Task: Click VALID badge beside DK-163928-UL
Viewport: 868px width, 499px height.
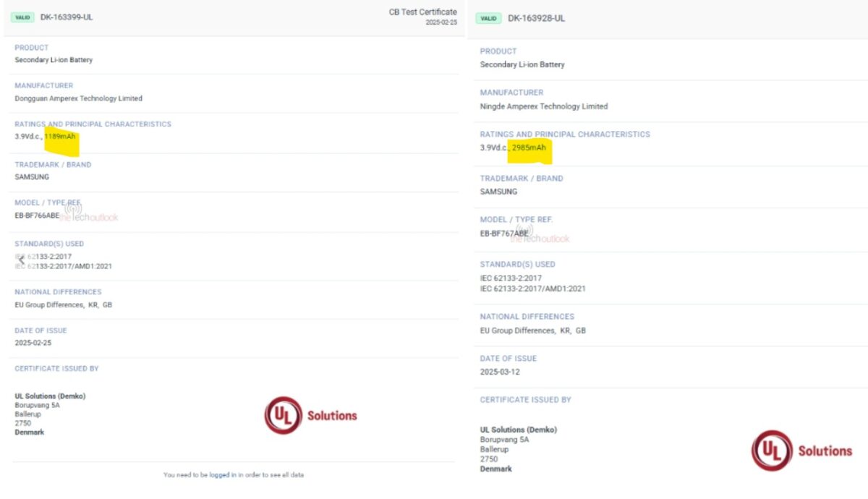Action: 488,19
